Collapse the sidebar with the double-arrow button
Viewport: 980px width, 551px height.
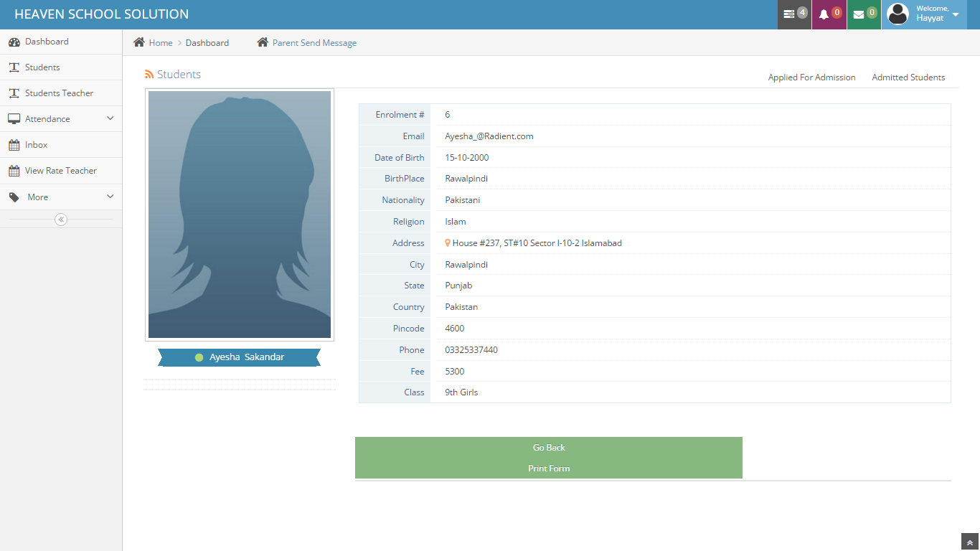61,219
